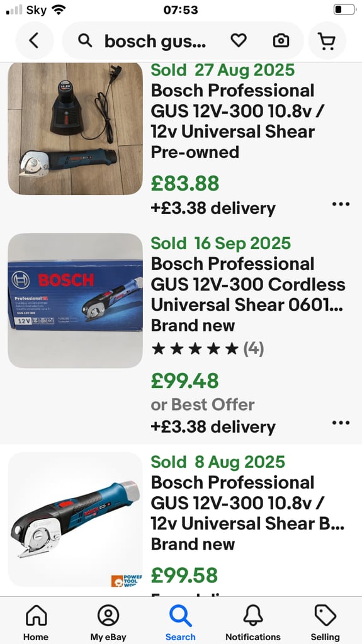Open pre-owned shear with charger photo

click(x=76, y=128)
